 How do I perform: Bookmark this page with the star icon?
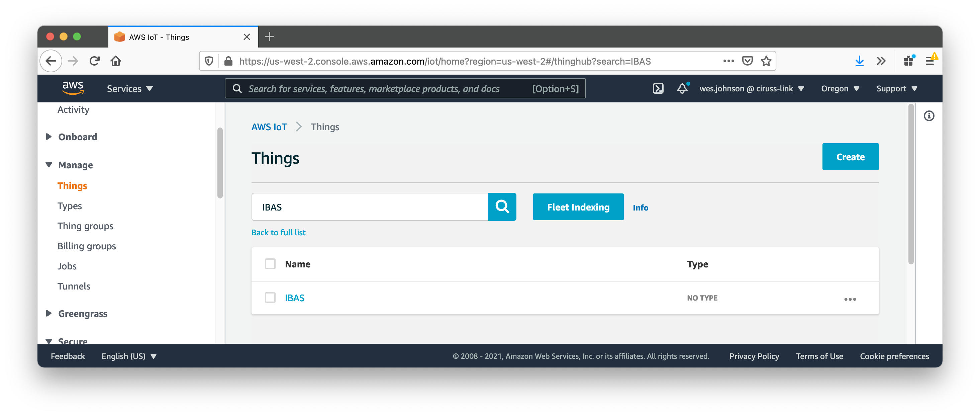coord(766,61)
